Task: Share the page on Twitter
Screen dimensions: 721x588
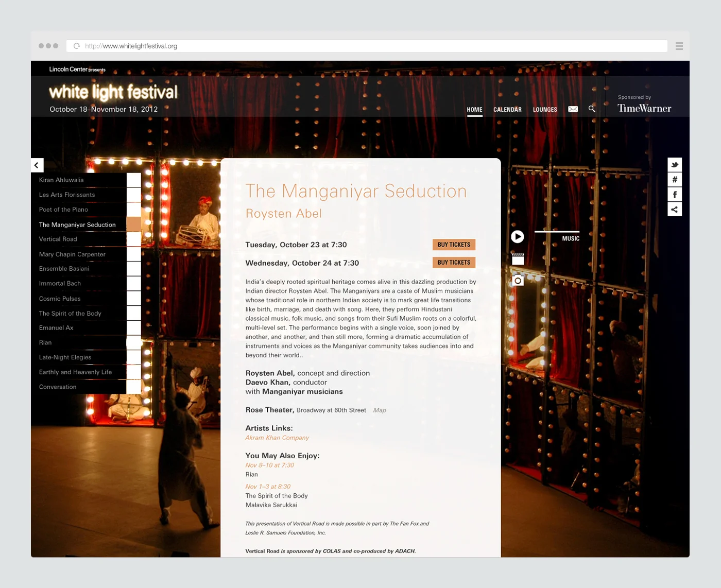Action: (x=675, y=165)
